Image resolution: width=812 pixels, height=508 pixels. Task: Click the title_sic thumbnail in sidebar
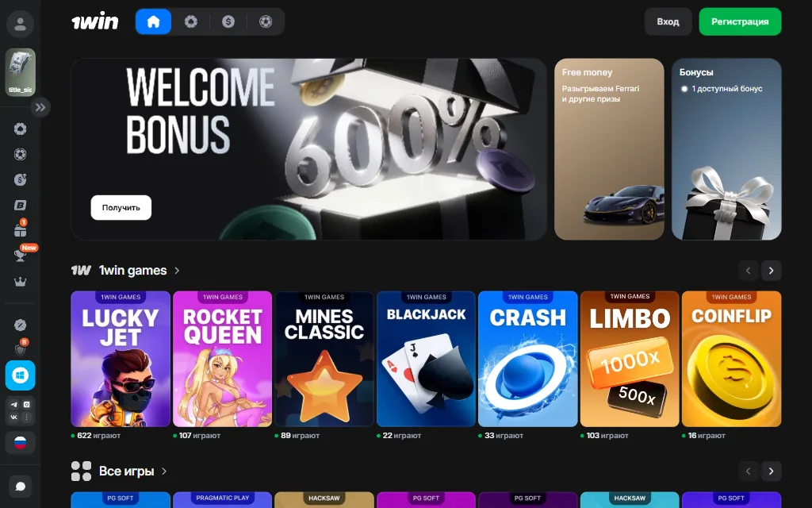point(20,72)
